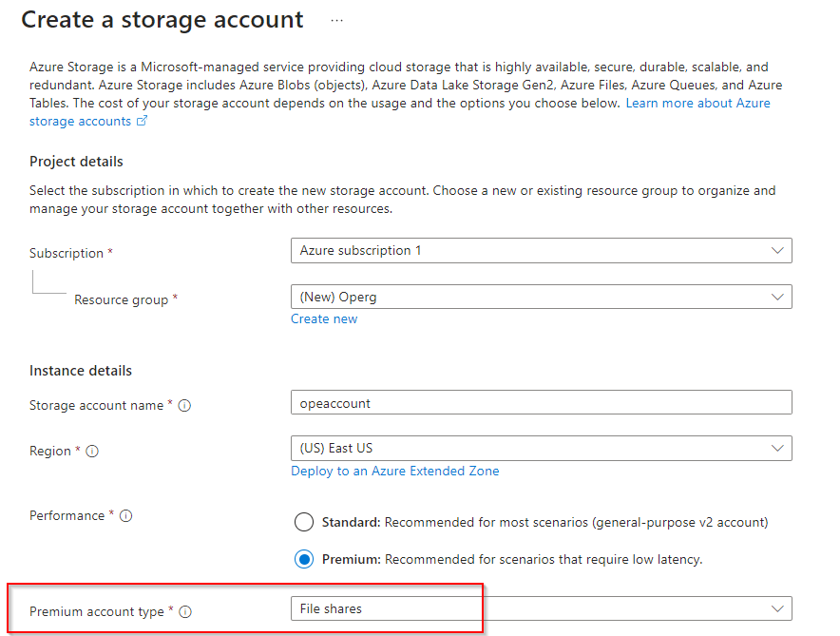Click the Storage account name input field

(541, 403)
